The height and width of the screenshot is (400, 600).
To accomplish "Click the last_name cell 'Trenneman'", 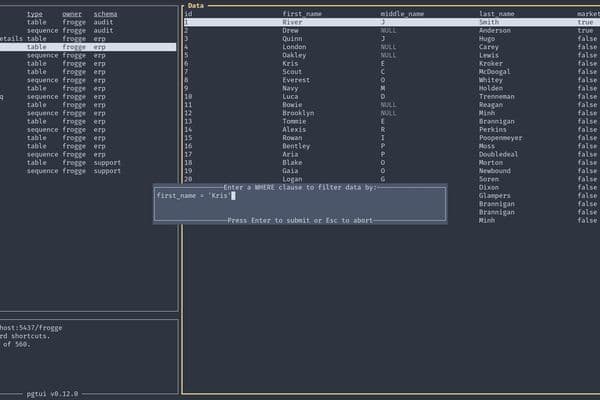I will click(x=497, y=97).
